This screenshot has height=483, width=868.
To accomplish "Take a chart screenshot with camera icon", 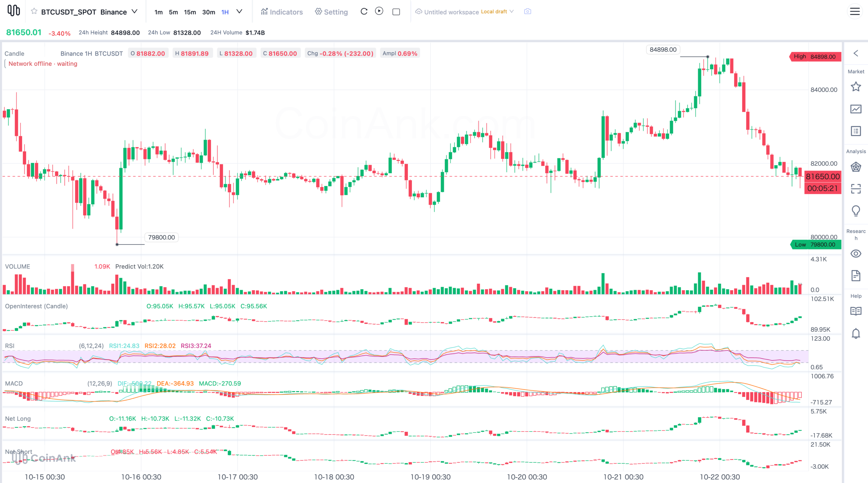I will [528, 12].
